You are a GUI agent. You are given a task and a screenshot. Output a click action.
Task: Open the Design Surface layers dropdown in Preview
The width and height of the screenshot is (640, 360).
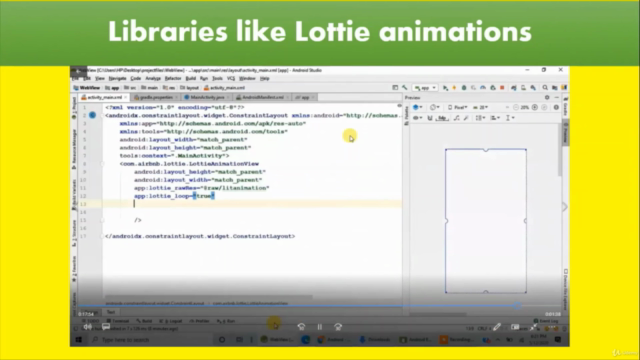coord(418,107)
